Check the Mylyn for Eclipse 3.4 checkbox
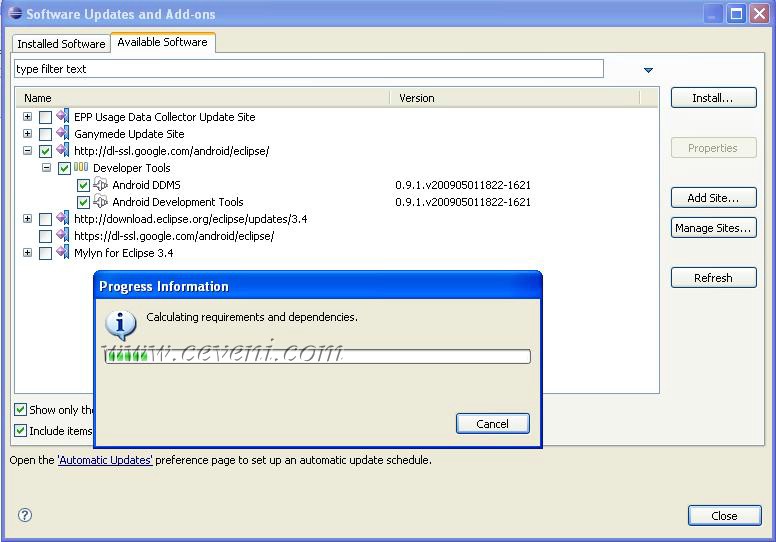This screenshot has width=776, height=542. (45, 253)
